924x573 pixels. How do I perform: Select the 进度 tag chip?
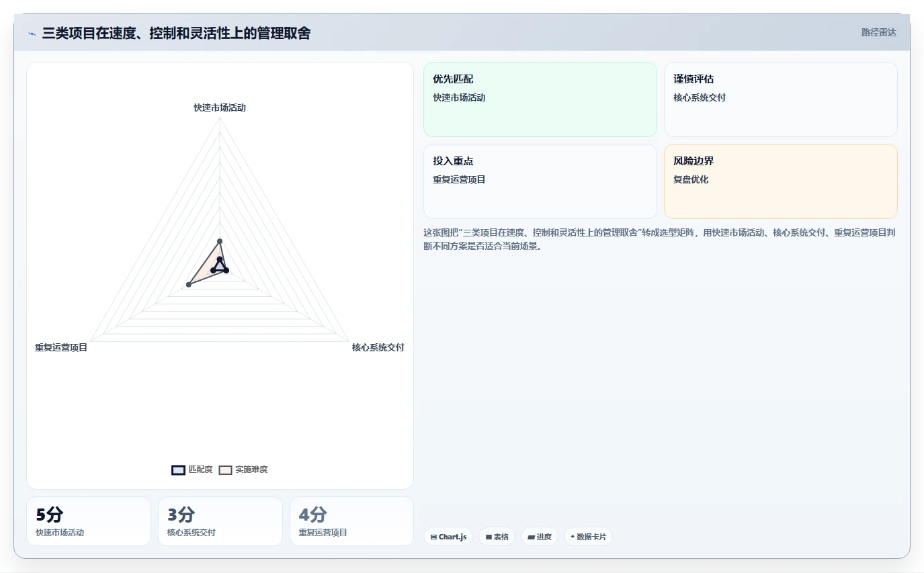pyautogui.click(x=540, y=537)
